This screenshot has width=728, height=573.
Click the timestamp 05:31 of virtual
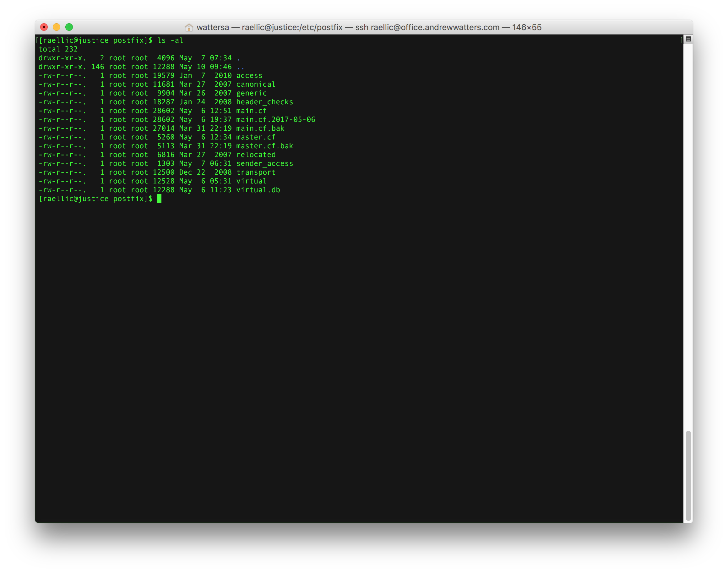click(x=221, y=181)
